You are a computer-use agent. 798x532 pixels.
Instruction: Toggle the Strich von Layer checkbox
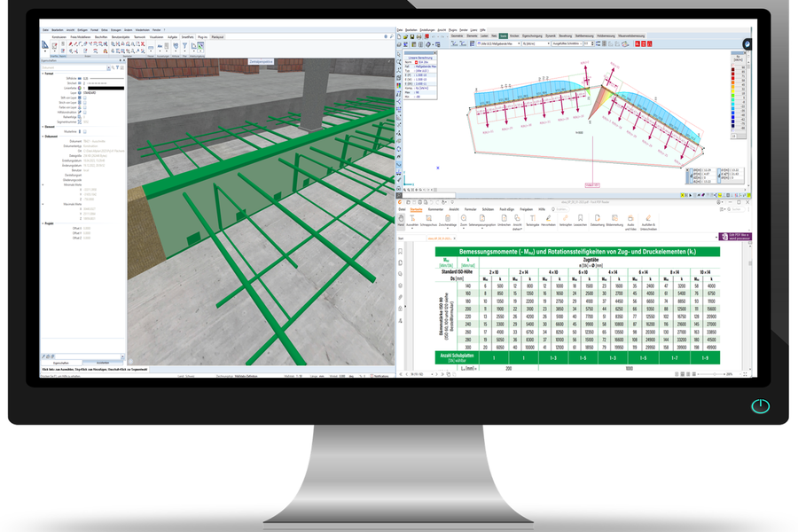tap(83, 102)
